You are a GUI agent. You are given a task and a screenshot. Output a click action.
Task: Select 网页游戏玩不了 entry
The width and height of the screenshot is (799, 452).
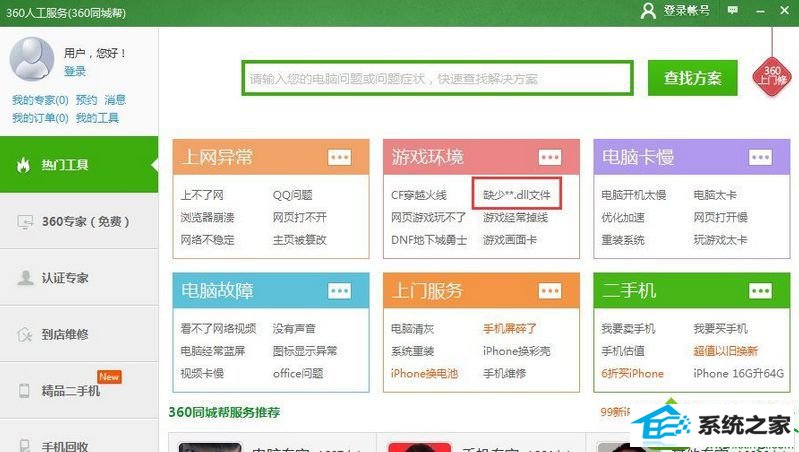[429, 218]
